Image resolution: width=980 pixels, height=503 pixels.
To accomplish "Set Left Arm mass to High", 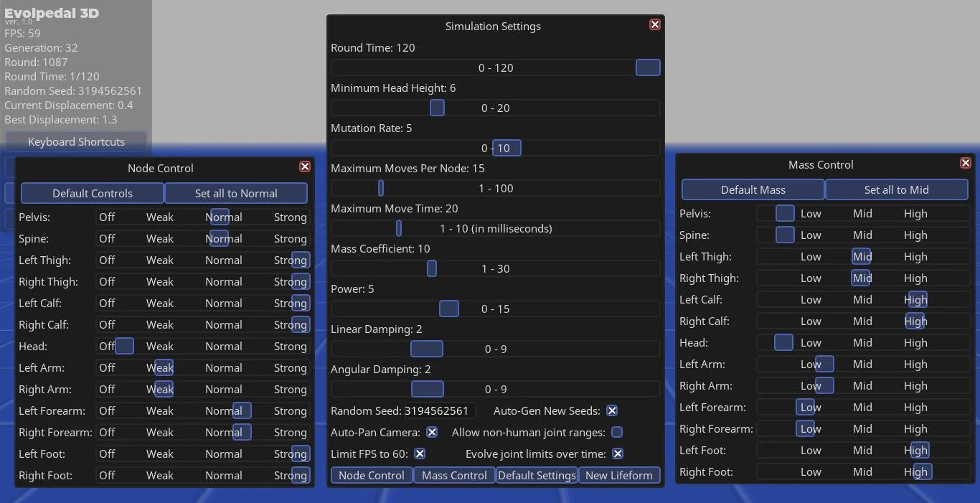I will click(x=915, y=364).
